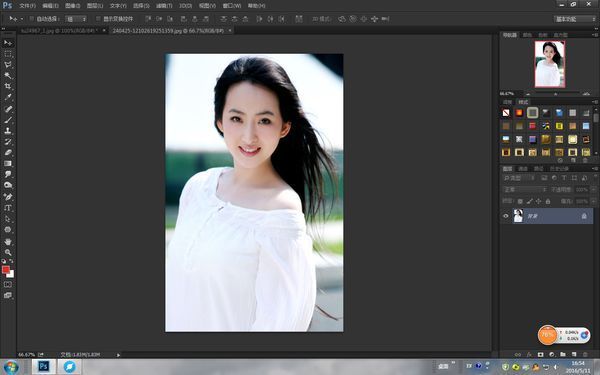Select the Brush tool
The width and height of the screenshot is (600, 375).
coord(8,120)
